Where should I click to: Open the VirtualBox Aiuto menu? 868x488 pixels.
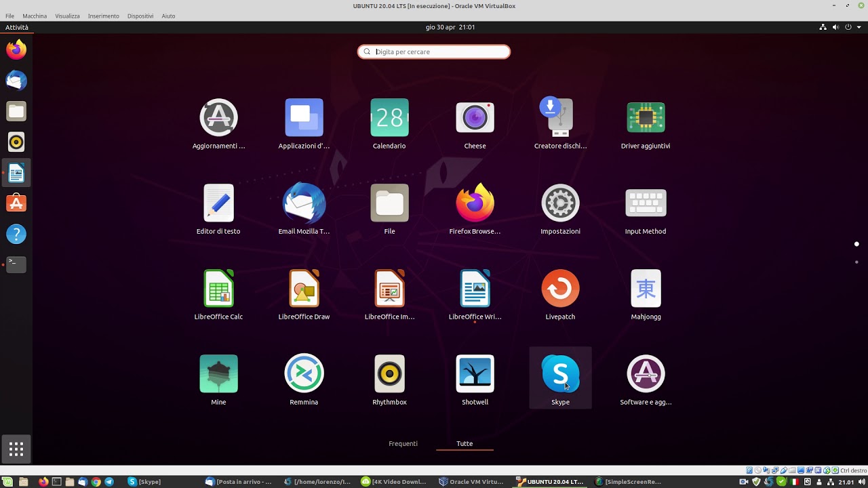(168, 16)
